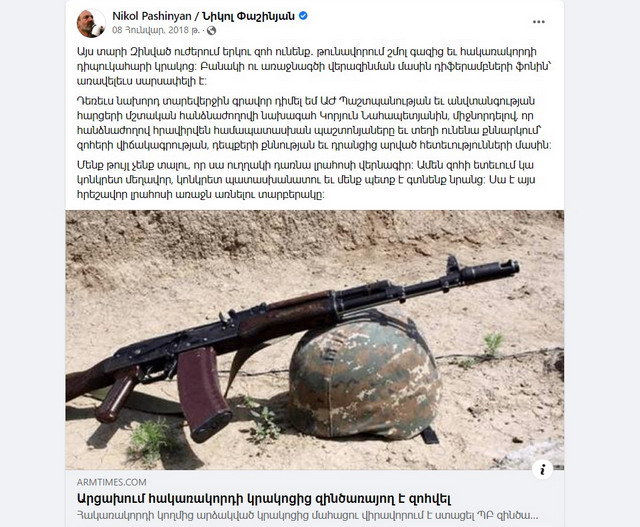Screen dimensions: 640x527
Task: Click the rifle magazine in the preview image
Action: tap(203, 394)
